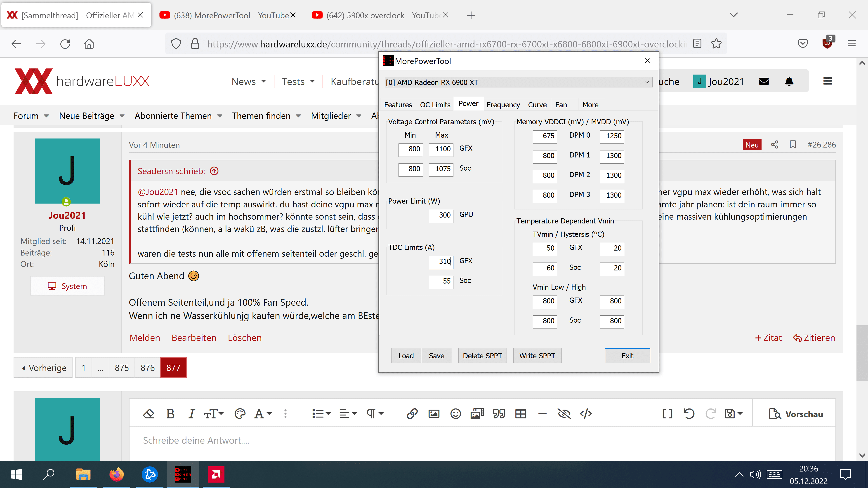Viewport: 868px width, 488px height.
Task: Open the text alignment dropdown in editor
Action: coord(348,414)
